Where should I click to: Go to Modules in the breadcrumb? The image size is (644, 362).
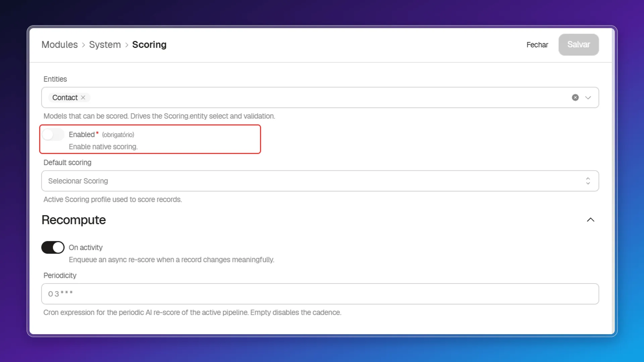[x=60, y=45]
